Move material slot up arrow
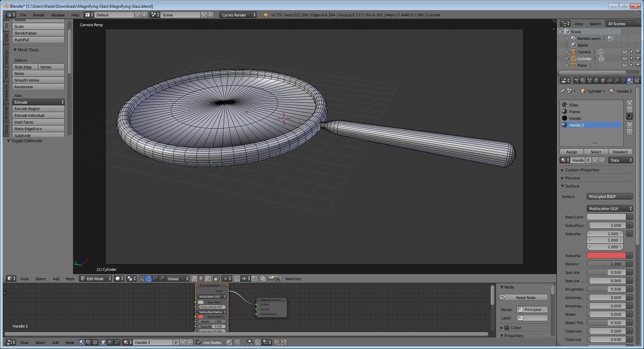Viewport: 644px width, 349px height. [x=630, y=125]
